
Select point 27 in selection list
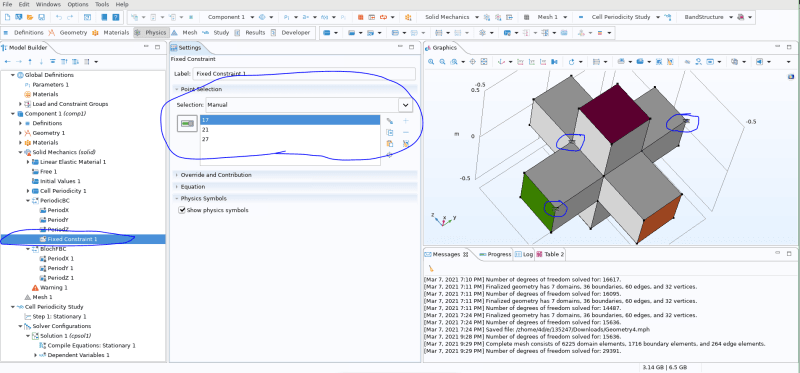tap(290, 139)
